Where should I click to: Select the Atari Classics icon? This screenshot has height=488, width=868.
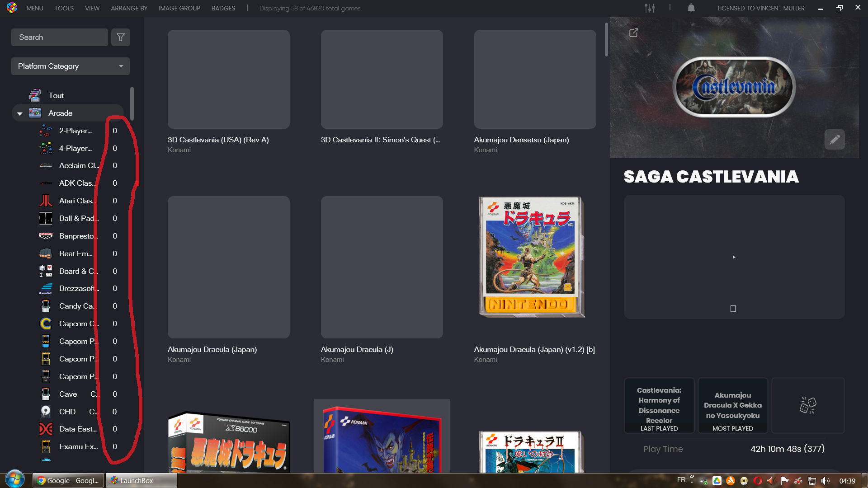coord(46,201)
